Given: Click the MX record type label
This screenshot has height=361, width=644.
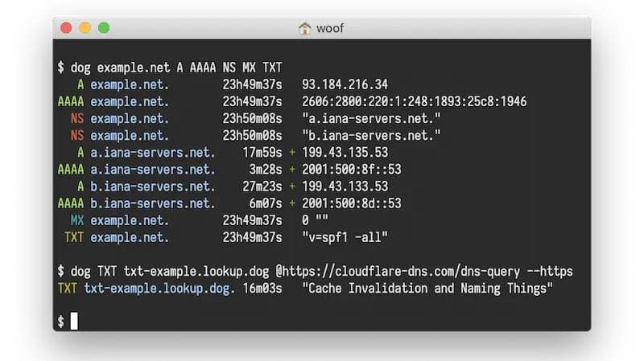Looking at the screenshot, I should point(76,220).
